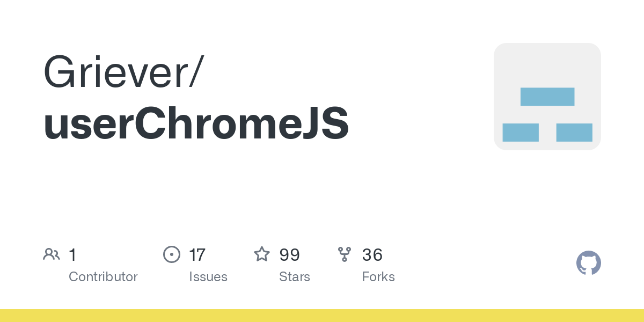Click the top blue block in avatar
The image size is (644, 322).
pos(547,97)
